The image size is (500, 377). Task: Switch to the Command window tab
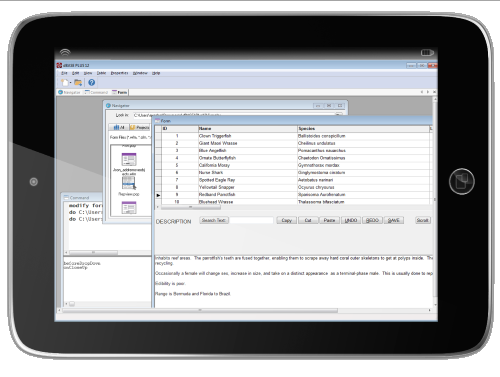tap(96, 92)
